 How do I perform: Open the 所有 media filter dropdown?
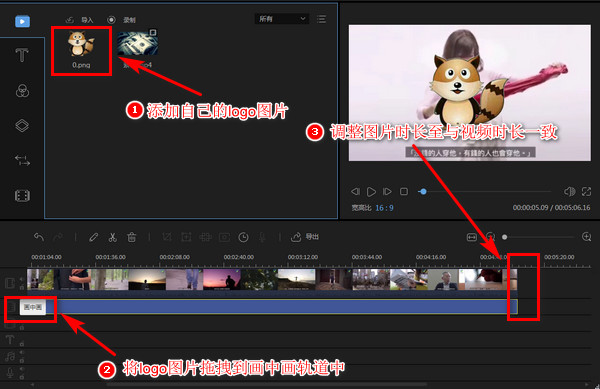click(282, 19)
